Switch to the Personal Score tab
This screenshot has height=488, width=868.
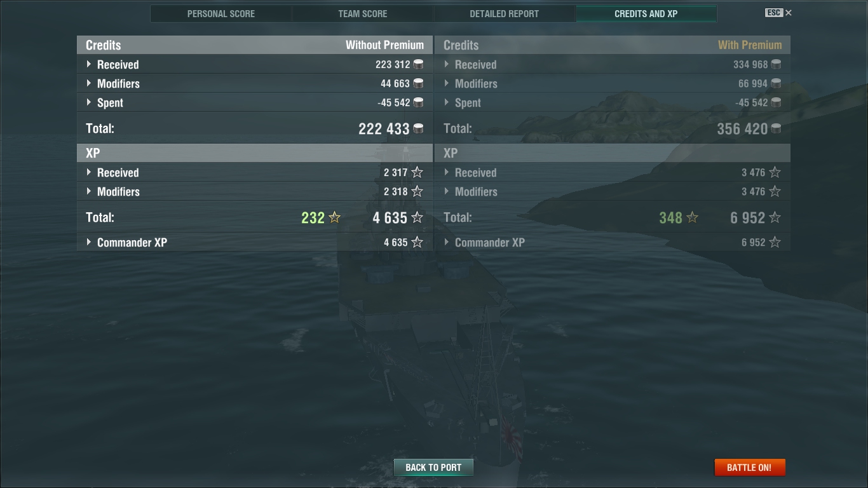tap(221, 13)
